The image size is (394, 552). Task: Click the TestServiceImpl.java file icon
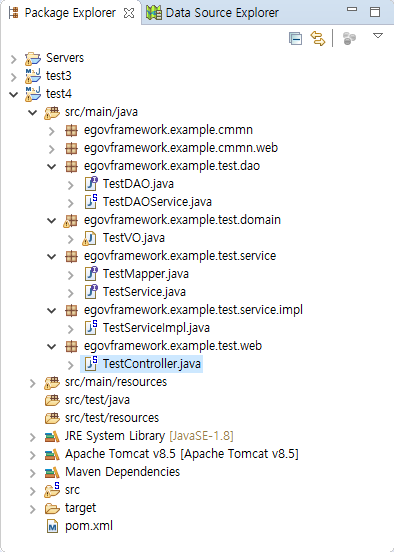91,328
